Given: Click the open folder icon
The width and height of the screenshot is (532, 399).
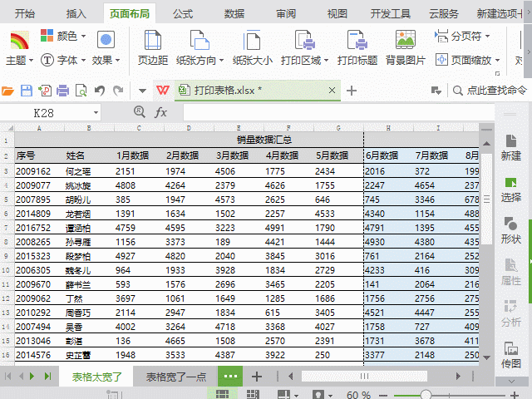Looking at the screenshot, I should pos(7,91).
